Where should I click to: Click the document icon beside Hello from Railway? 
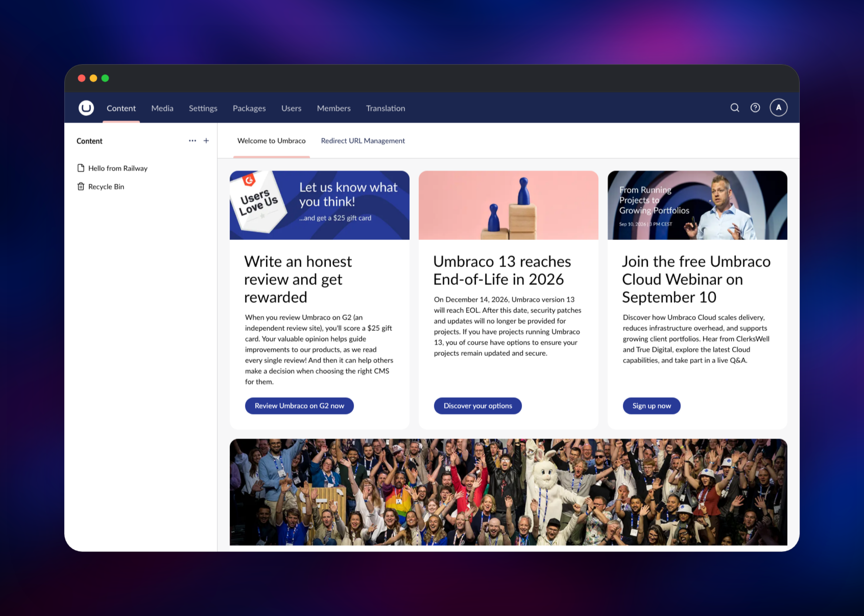click(x=81, y=168)
